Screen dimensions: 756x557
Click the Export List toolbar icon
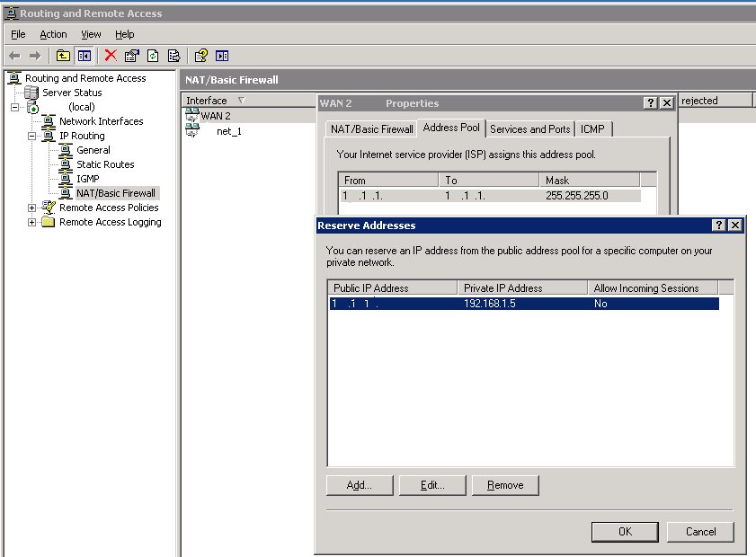coord(173,56)
